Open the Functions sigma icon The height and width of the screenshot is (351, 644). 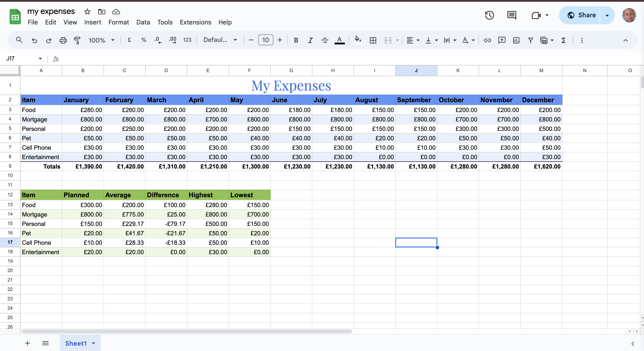[x=564, y=40]
